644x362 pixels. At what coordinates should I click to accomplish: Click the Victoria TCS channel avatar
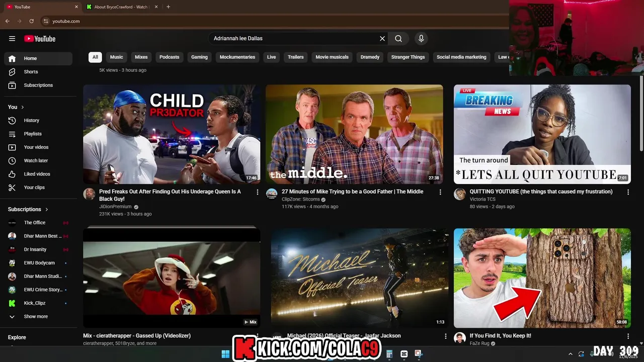[460, 194]
